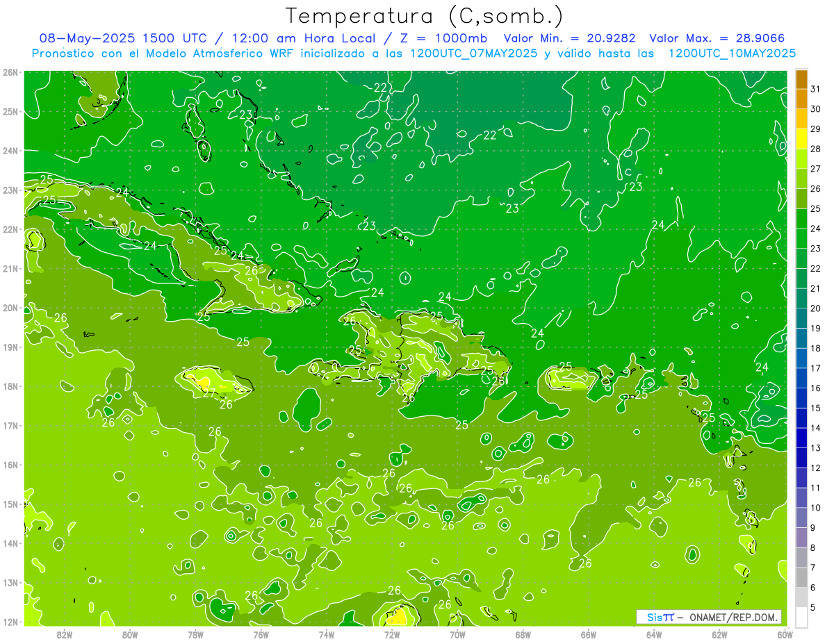Select the 'Valor Min. = 20.9282' reading
This screenshot has height=644, width=834.
point(569,38)
